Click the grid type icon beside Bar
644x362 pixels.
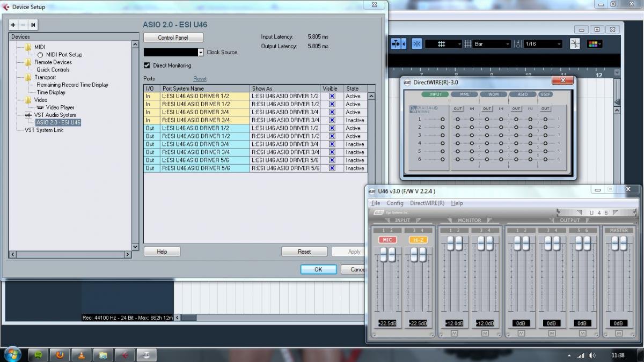pos(468,44)
